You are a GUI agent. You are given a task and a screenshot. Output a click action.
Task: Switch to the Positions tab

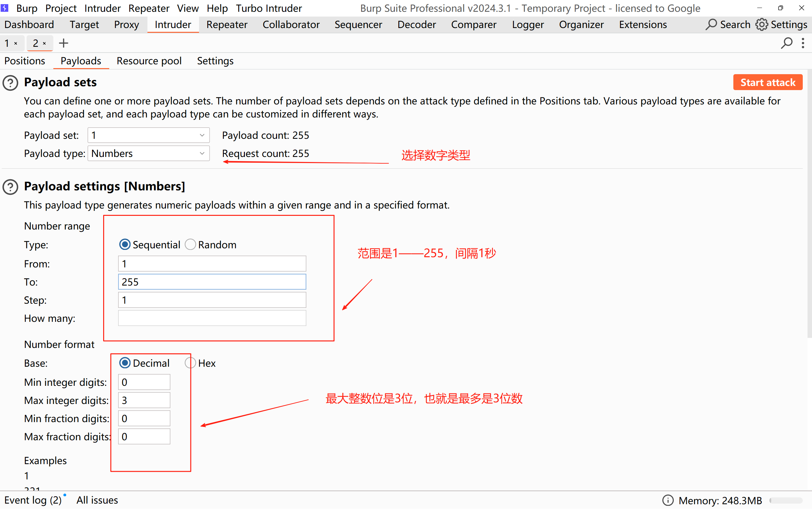click(x=25, y=61)
